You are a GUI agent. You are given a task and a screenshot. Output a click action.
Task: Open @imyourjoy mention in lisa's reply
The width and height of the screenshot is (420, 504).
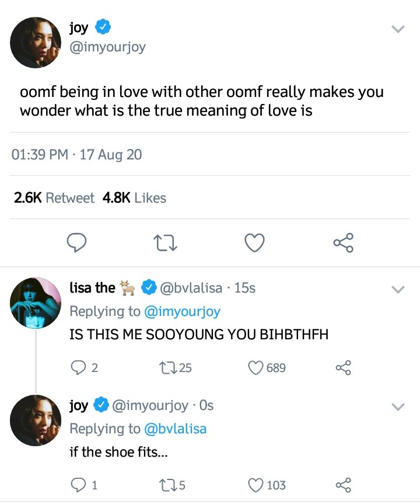[182, 311]
